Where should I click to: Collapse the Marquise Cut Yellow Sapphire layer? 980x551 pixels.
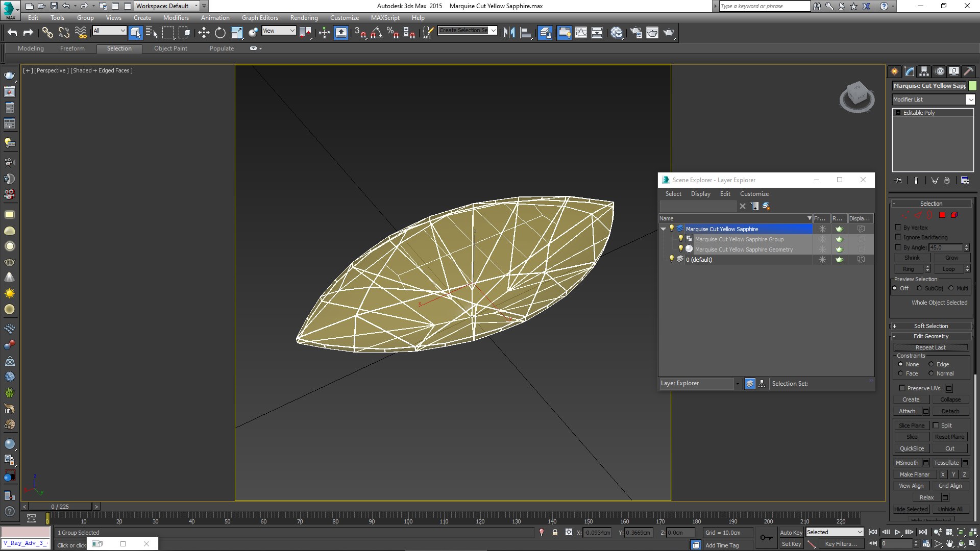[663, 229]
